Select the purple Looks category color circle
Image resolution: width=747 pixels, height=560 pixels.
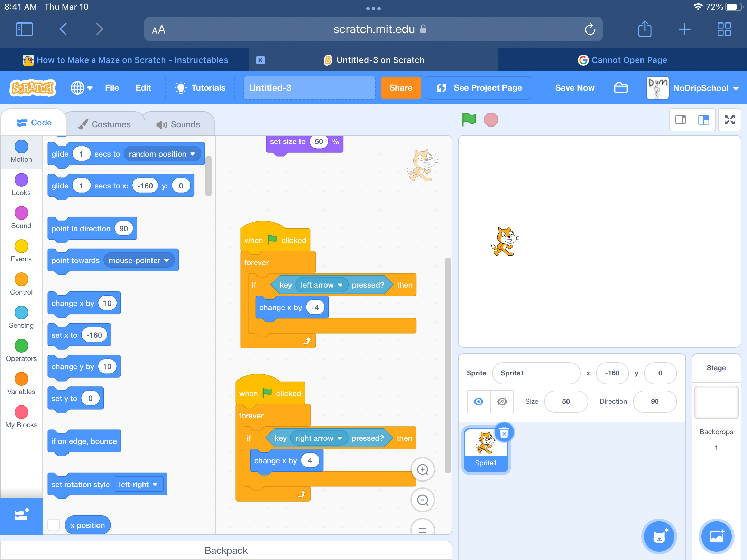21,179
